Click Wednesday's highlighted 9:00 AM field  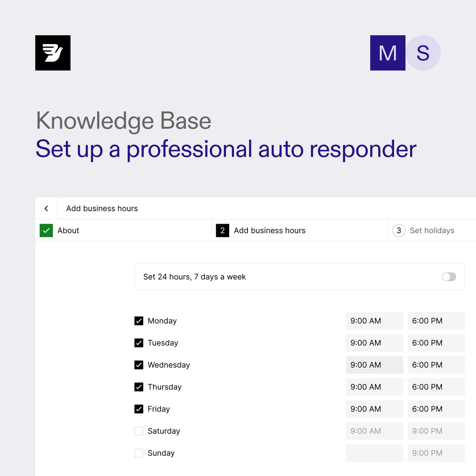click(x=374, y=365)
